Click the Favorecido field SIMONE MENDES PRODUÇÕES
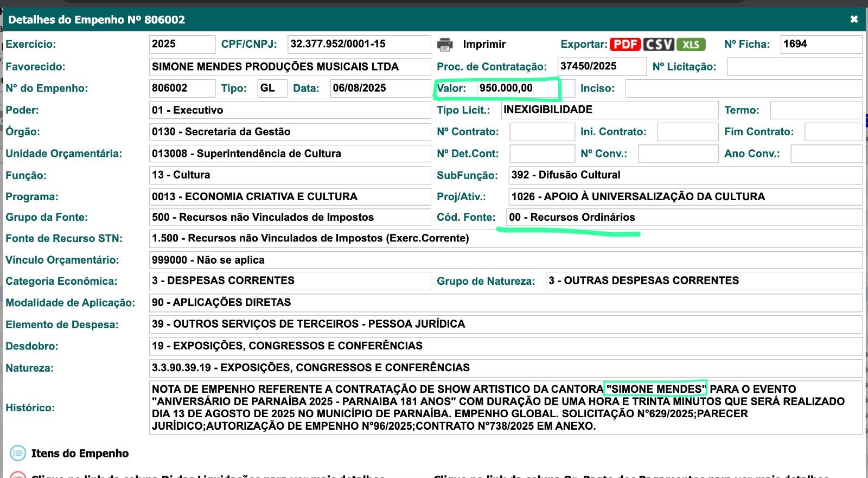Viewport: 868px width, 478px height. coord(290,67)
